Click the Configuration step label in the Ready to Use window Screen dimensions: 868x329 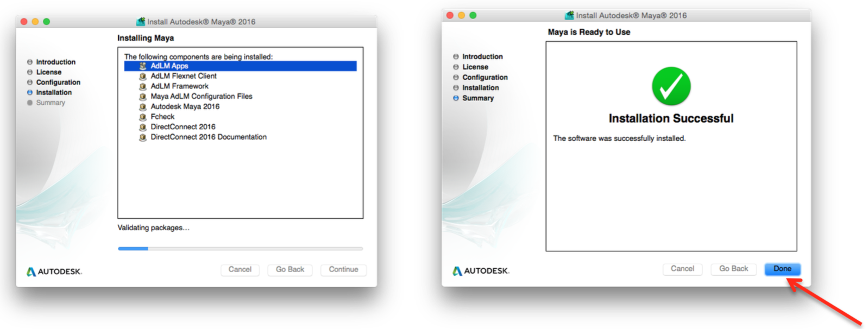click(485, 78)
